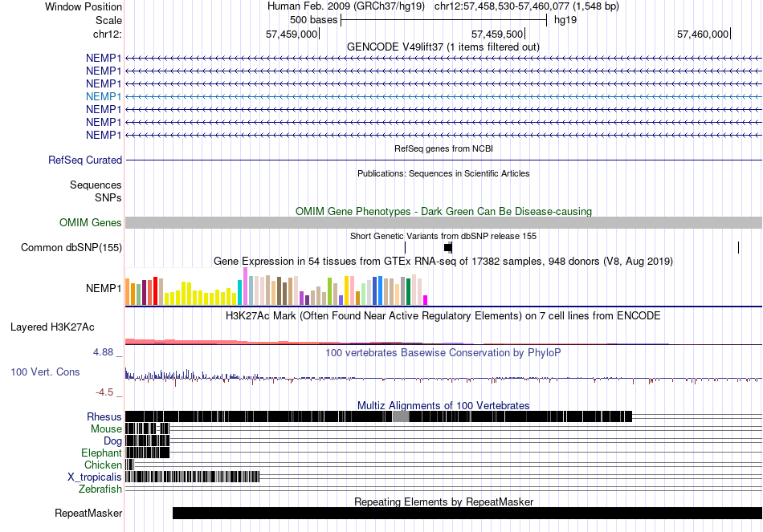Click the light-blue NEMP1 transcript label

[103, 96]
